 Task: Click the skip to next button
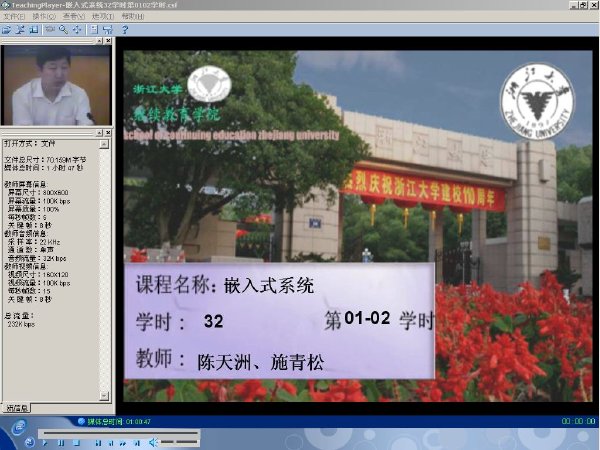click(x=137, y=443)
